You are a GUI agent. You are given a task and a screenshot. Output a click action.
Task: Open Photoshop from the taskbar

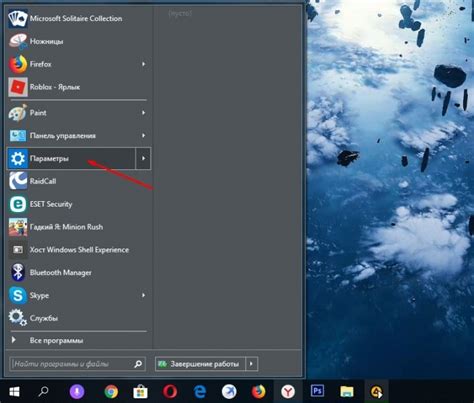pos(317,391)
